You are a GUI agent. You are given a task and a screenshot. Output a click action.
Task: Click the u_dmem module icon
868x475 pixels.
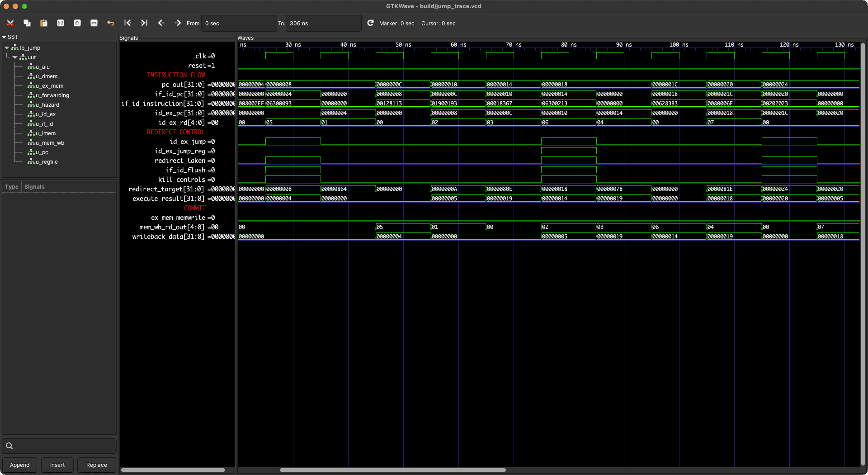31,76
